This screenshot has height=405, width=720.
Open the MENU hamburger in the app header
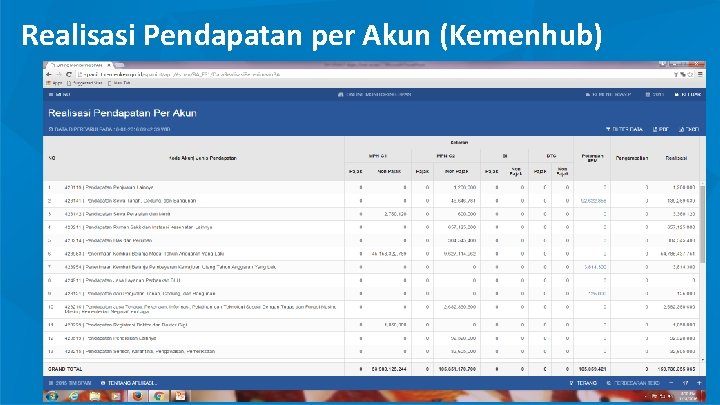[60, 95]
